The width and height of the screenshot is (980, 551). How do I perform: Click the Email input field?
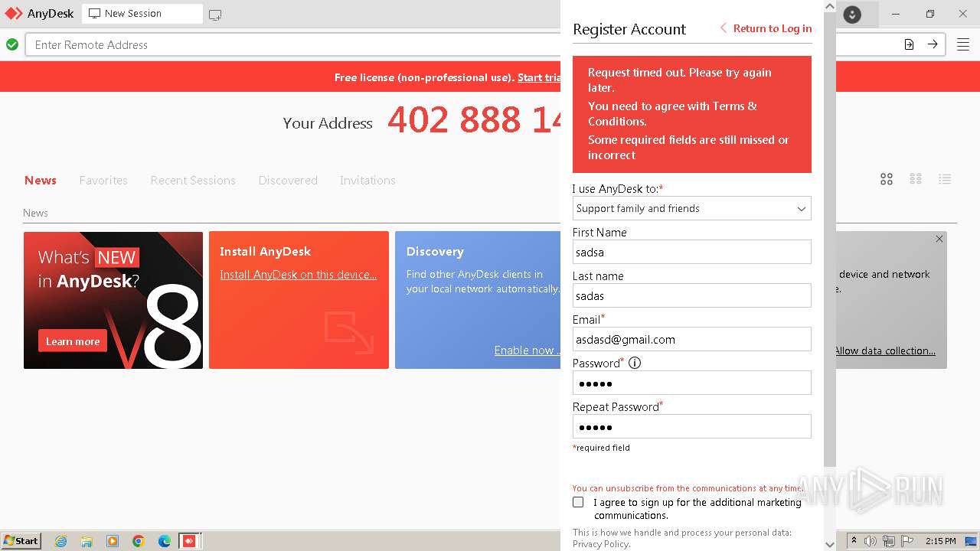point(691,339)
